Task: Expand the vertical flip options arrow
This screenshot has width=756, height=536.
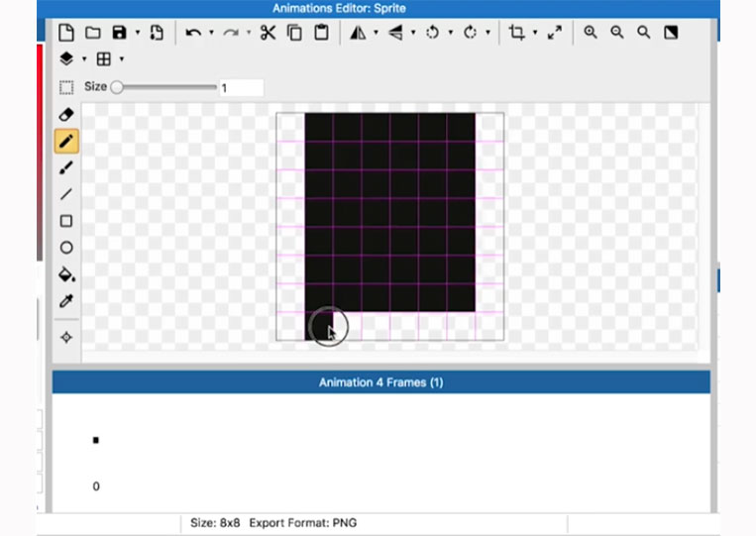Action: pos(413,33)
